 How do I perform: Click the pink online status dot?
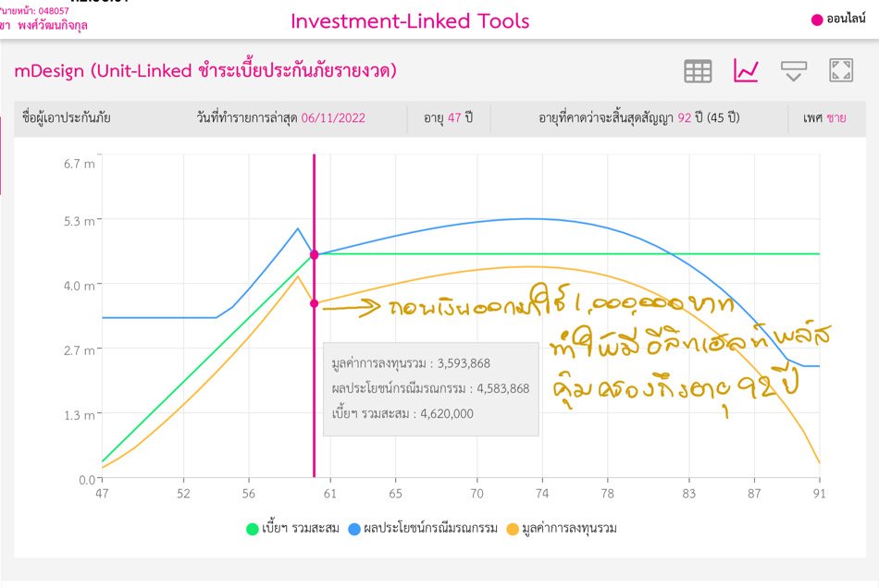coord(816,20)
